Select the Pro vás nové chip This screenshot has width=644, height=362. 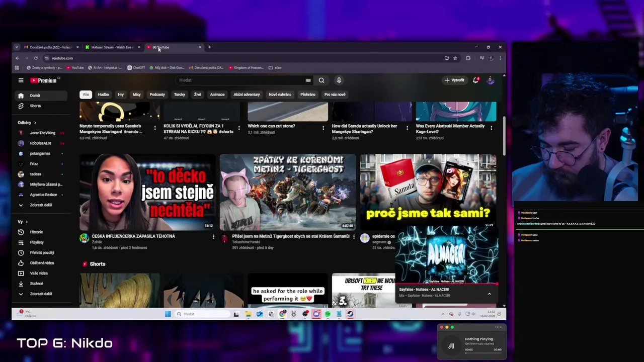(335, 95)
